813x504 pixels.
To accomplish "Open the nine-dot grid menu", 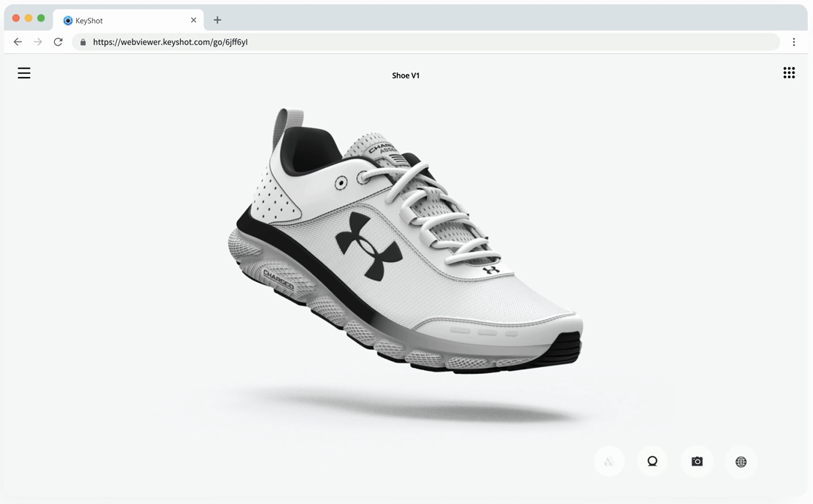I will point(789,73).
